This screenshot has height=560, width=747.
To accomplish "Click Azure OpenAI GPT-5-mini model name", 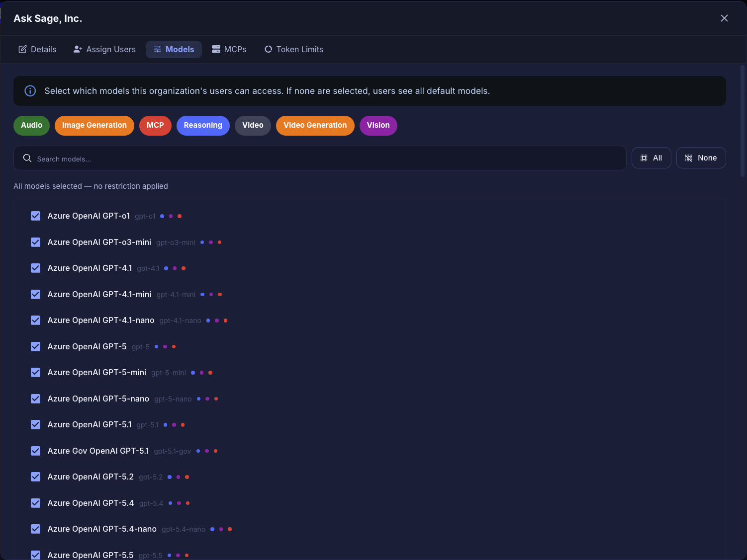I will [x=97, y=372].
